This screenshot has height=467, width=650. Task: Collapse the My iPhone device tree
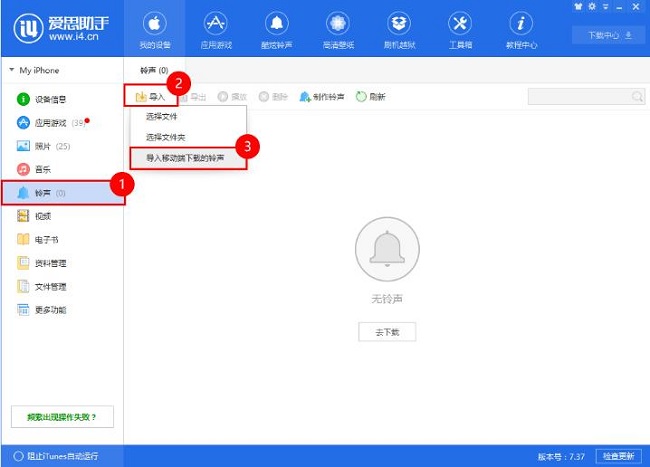(x=11, y=71)
